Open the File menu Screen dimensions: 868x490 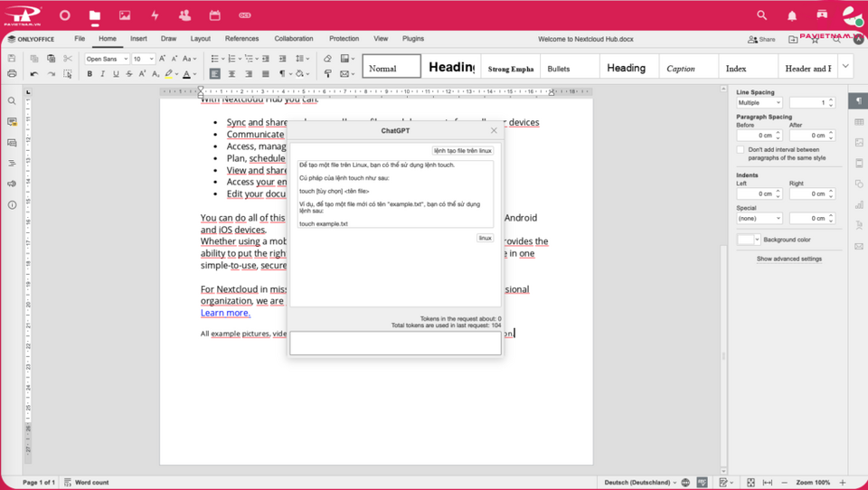[80, 39]
